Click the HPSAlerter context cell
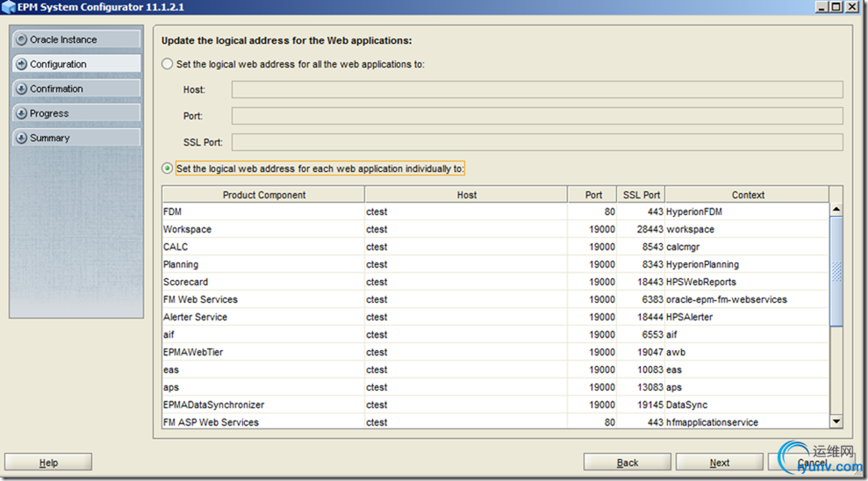Screen dimensions: 868x481 [747, 317]
